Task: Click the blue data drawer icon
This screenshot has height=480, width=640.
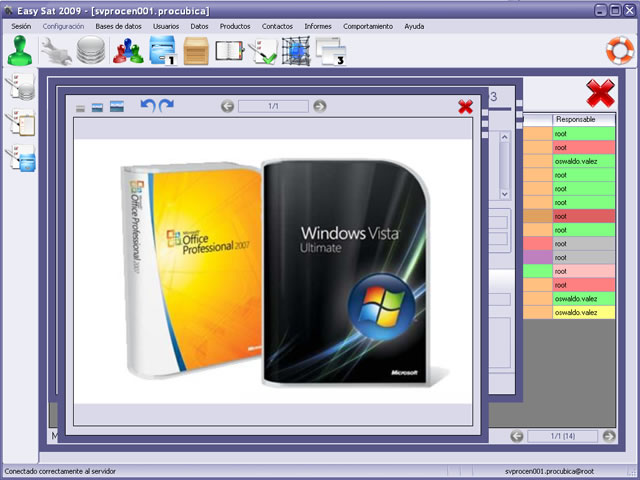Action: tap(162, 51)
